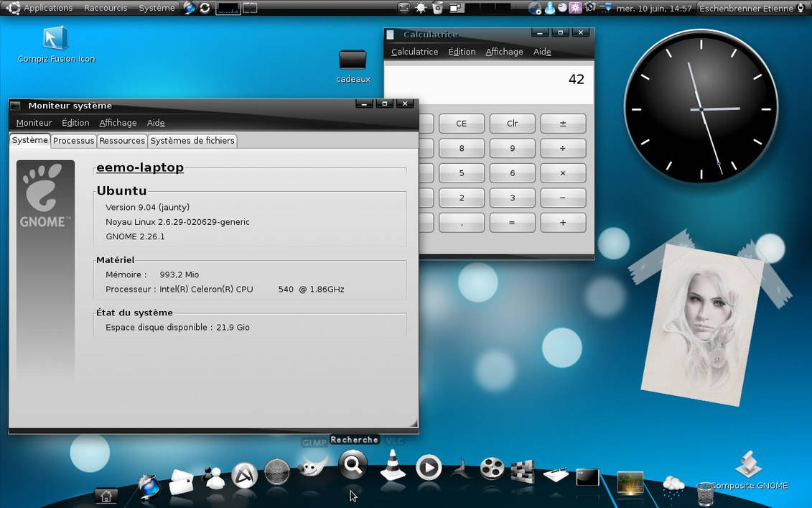Open the Recherche magnifier dock icon
The width and height of the screenshot is (812, 508).
click(353, 465)
